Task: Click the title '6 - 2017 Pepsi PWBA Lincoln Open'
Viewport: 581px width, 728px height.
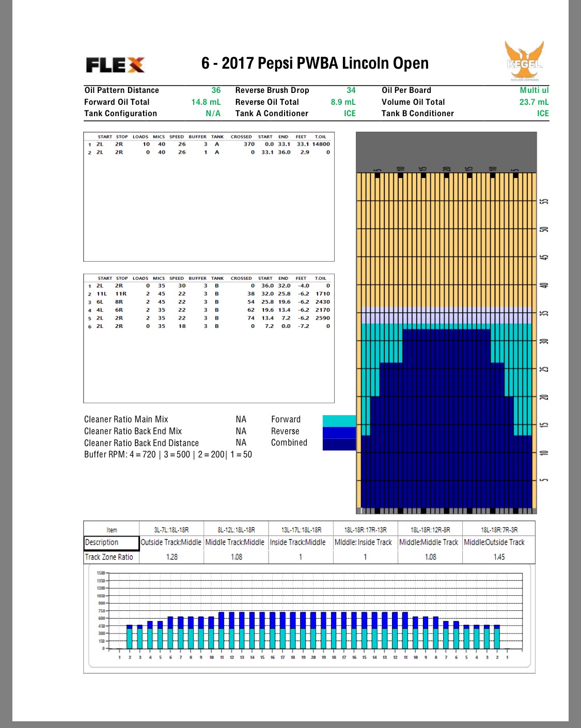Action: (x=315, y=63)
